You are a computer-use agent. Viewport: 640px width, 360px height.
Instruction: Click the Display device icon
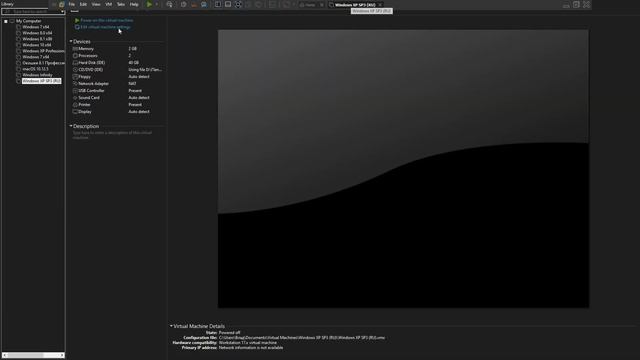75,111
